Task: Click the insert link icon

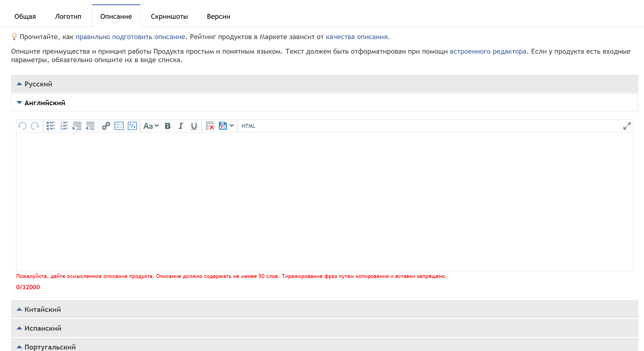Action: [x=106, y=126]
